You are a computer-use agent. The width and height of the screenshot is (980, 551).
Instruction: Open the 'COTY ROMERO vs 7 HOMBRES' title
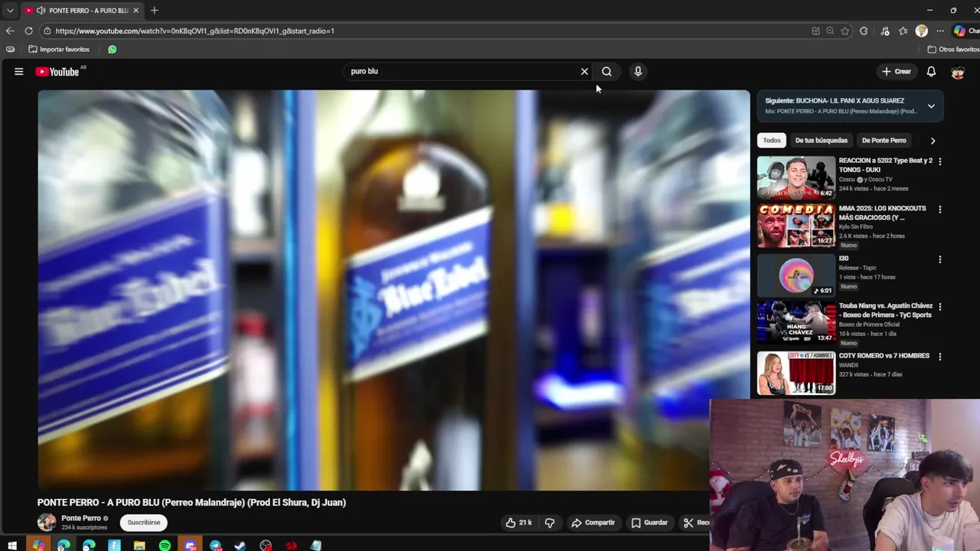click(x=884, y=356)
